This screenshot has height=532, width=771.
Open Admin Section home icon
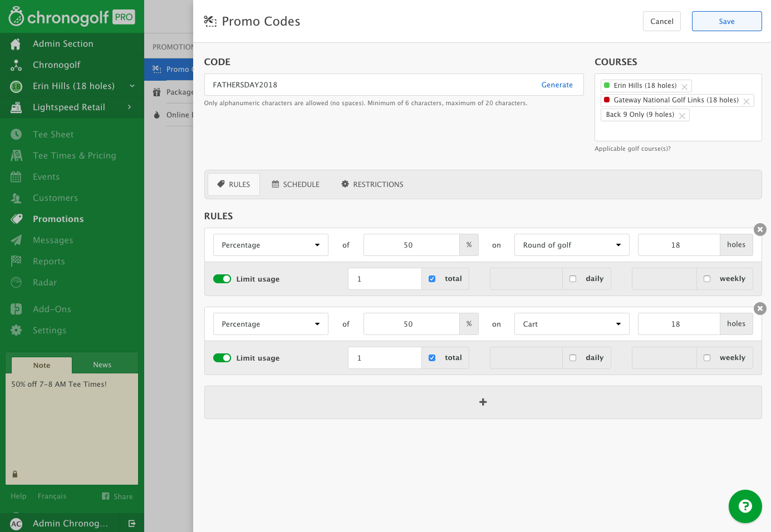(16, 44)
